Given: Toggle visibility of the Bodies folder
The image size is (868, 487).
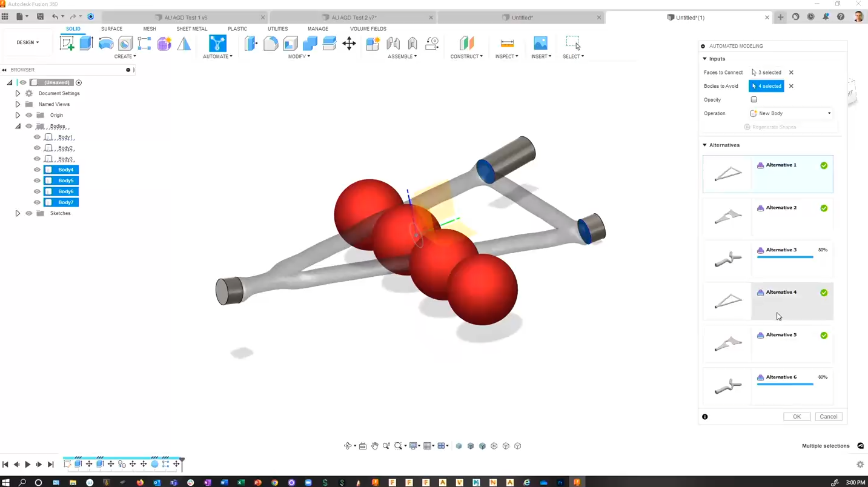Looking at the screenshot, I should click(28, 126).
